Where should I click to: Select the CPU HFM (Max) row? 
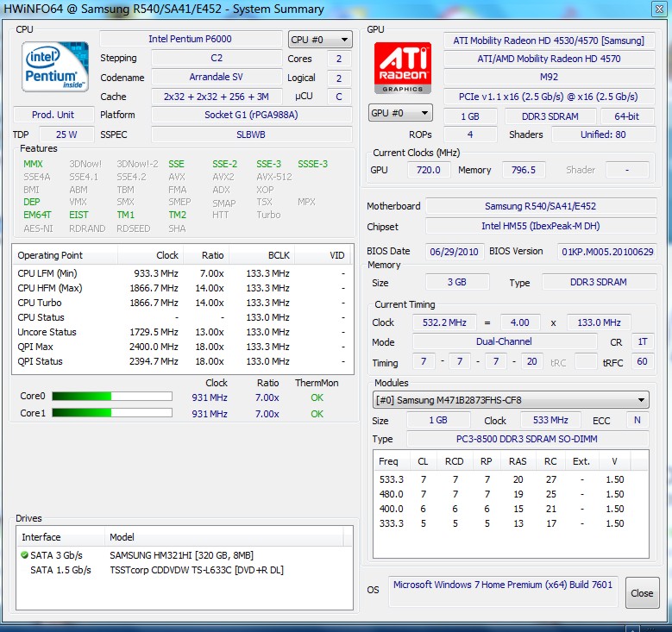click(182, 288)
